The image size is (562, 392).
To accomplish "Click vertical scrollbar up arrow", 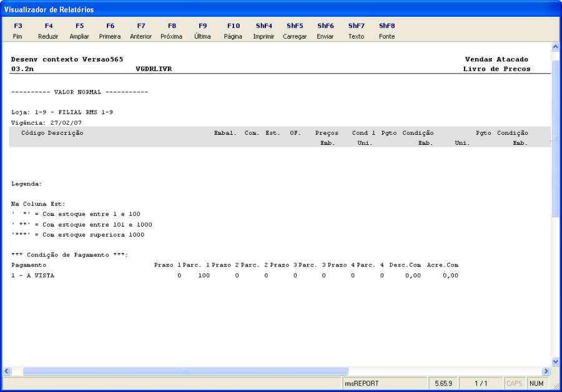I will pyautogui.click(x=555, y=47).
